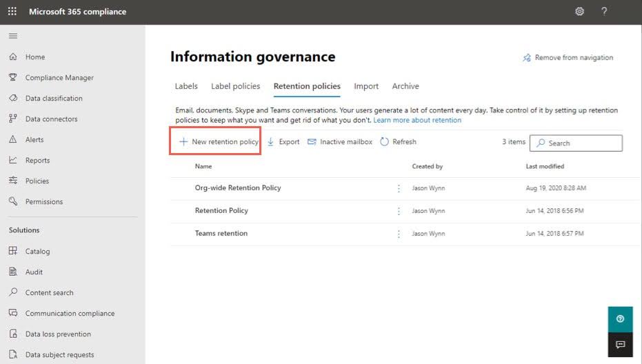Click the unpin icon beside Remove from navigation
Image resolution: width=642 pixels, height=364 pixels.
click(527, 58)
